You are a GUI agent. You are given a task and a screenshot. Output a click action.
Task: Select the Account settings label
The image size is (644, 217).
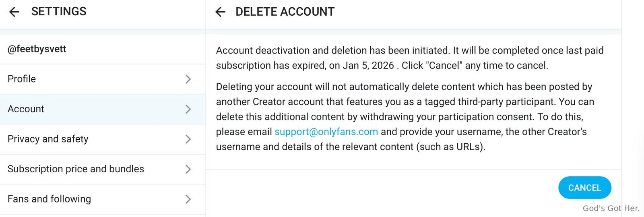26,109
